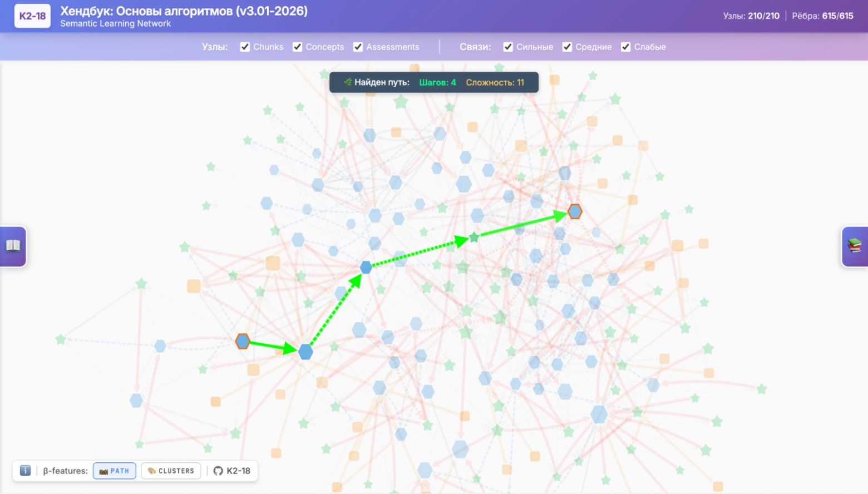Click the 'Сложность: 11' path difficulty value
The height and width of the screenshot is (494, 868).
point(495,82)
